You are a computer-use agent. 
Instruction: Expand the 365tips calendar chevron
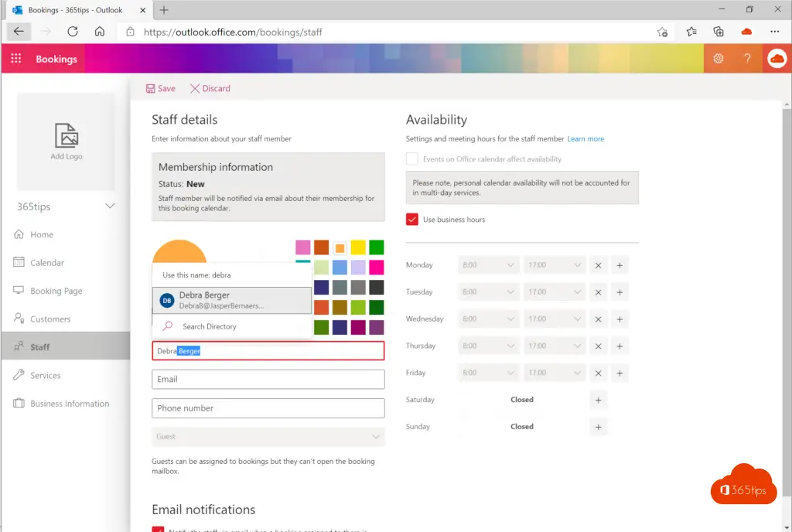(x=110, y=206)
